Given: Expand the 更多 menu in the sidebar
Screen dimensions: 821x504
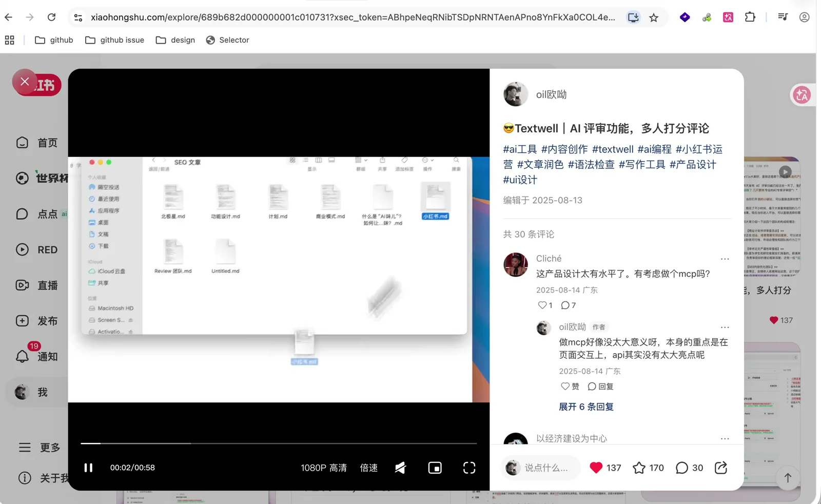Looking at the screenshot, I should point(40,448).
